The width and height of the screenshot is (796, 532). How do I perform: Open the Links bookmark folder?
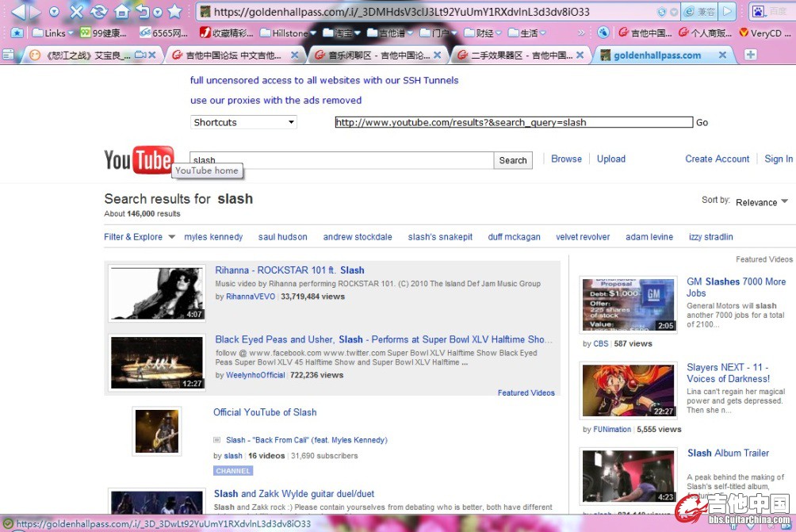[53, 33]
